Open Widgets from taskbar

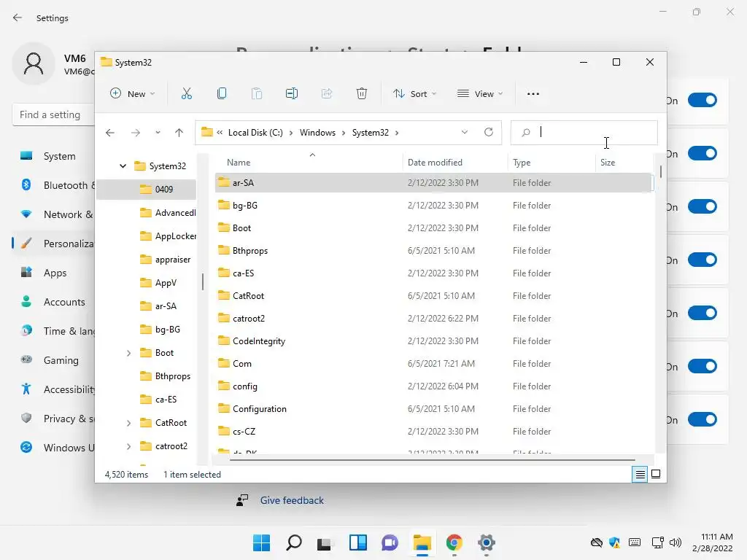357,542
